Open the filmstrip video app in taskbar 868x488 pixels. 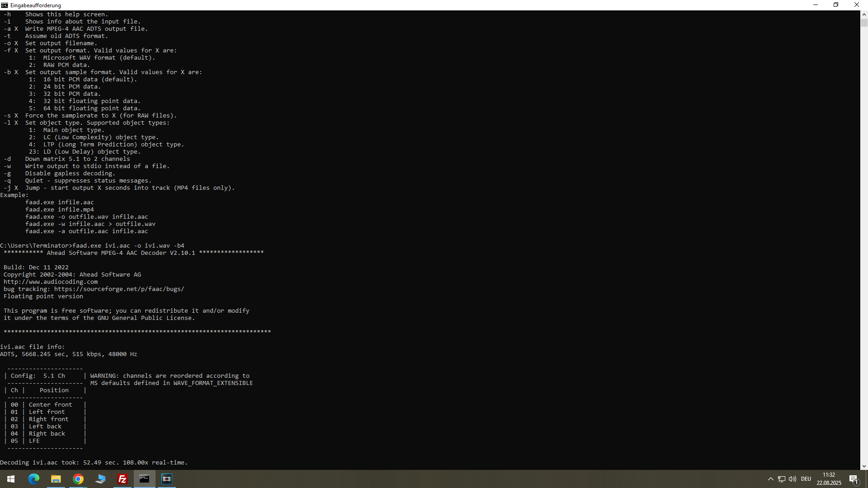pos(167,479)
